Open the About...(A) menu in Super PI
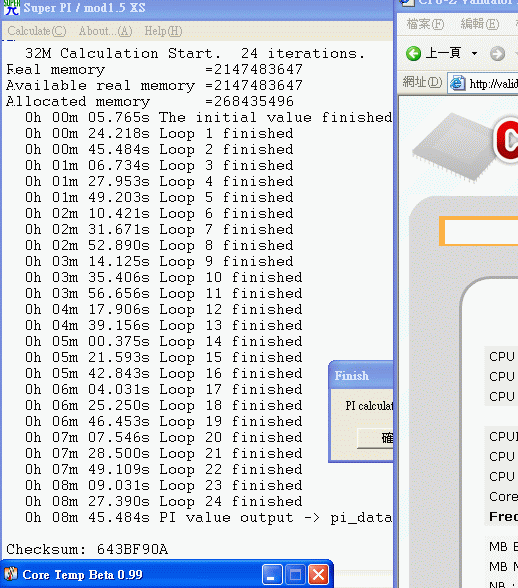Viewport: 518px width, 588px height. 105,31
